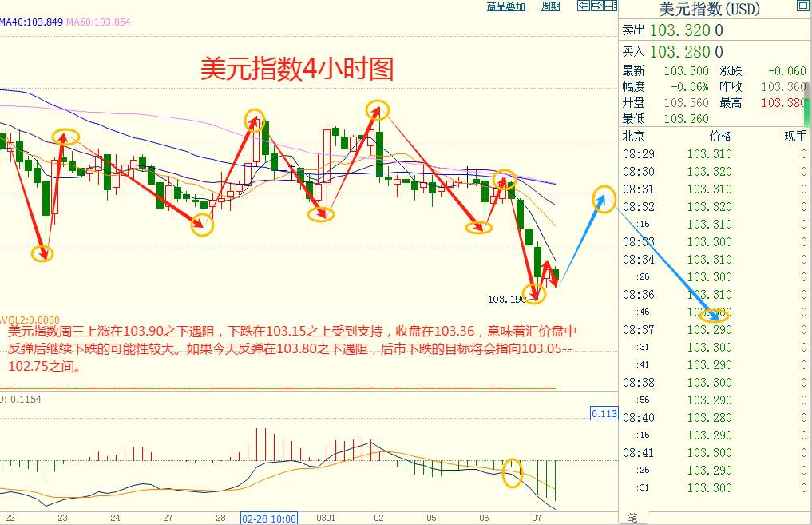Click the 现手 column header
This screenshot has height=525, width=812.
coord(795,137)
